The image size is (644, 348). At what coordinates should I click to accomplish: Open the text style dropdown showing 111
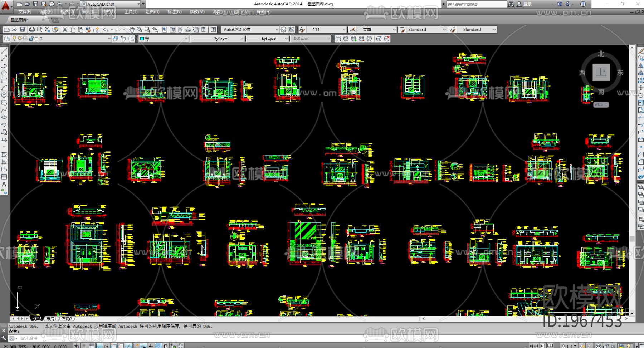[x=327, y=29]
